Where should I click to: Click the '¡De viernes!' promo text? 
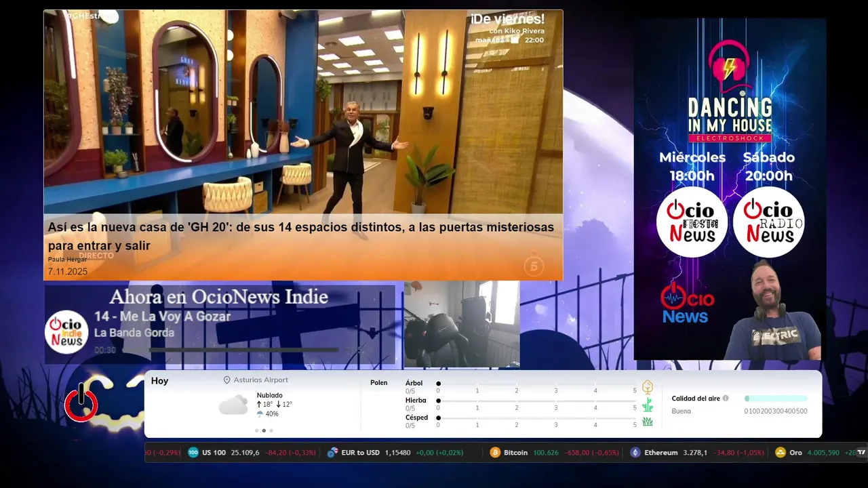tap(508, 18)
